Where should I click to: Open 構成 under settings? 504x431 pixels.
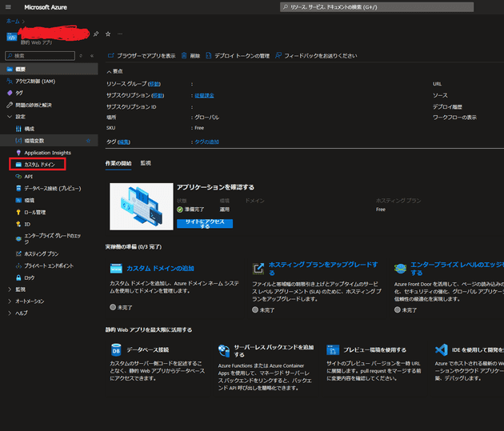click(x=30, y=129)
